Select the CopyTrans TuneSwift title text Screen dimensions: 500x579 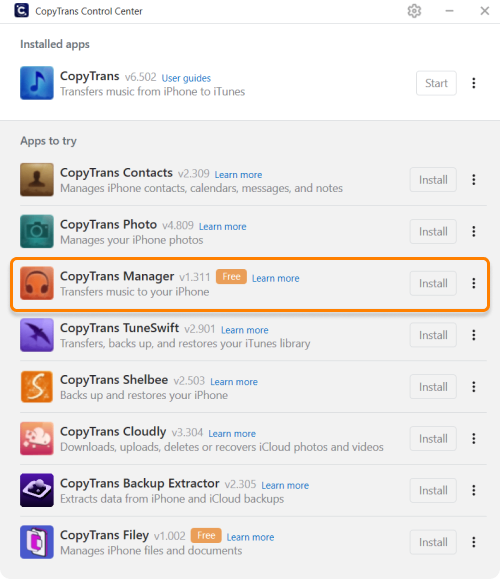click(x=120, y=328)
